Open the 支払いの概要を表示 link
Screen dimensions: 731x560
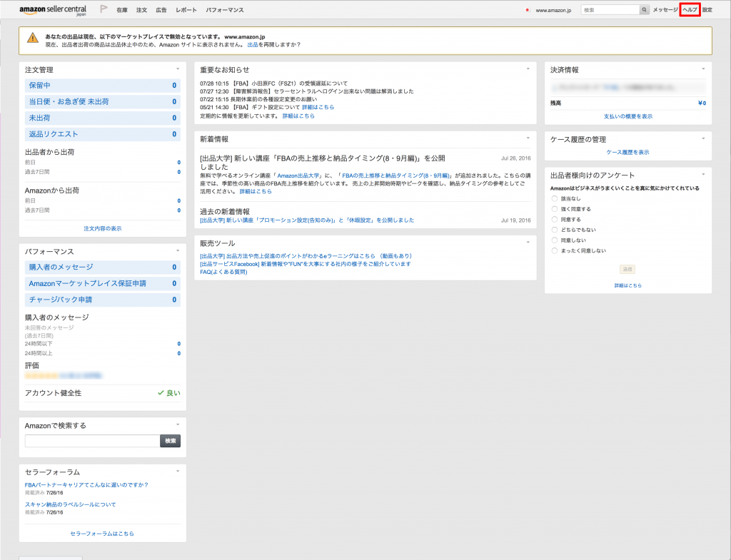pos(628,116)
